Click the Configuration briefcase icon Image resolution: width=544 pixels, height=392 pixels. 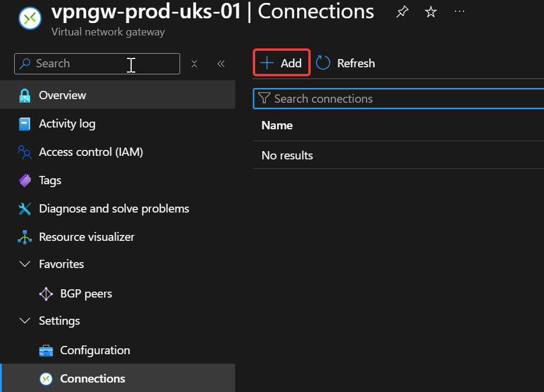coord(46,351)
